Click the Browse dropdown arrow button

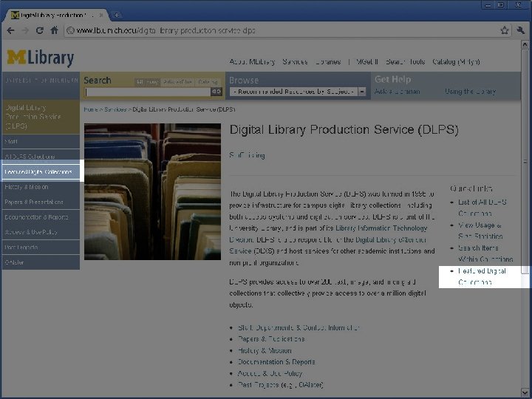(362, 92)
